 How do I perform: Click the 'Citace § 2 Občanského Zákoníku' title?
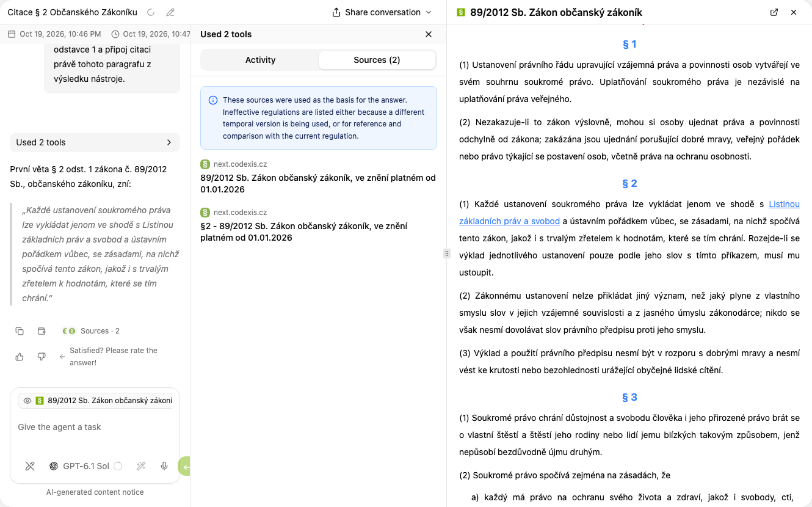coord(72,12)
